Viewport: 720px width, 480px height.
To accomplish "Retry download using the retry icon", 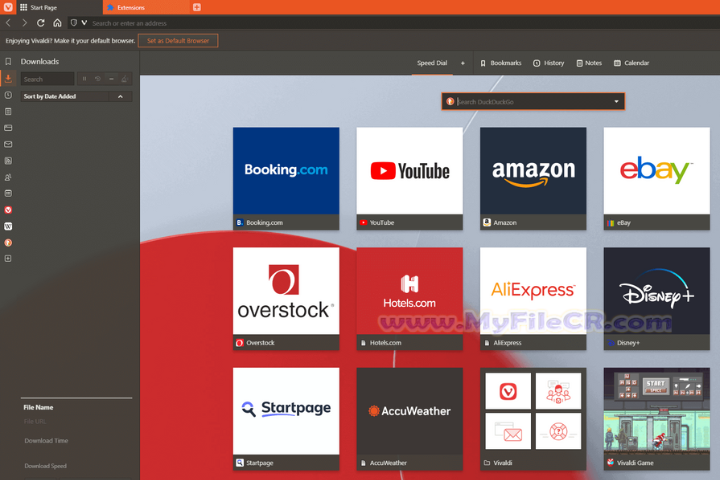I will pos(98,79).
